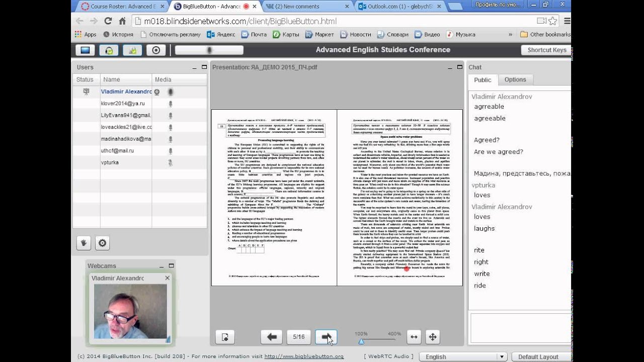The width and height of the screenshot is (644, 362).
Task: Reload the browser page
Action: pos(108,21)
